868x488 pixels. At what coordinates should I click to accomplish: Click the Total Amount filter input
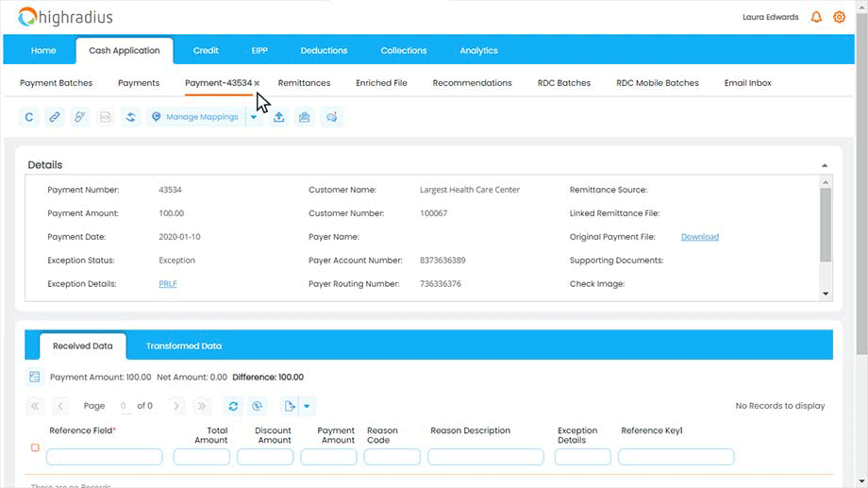(x=202, y=457)
